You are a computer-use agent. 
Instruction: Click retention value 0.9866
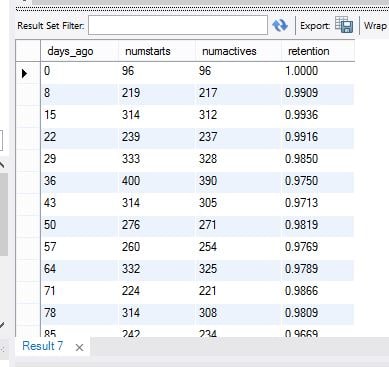tap(317, 291)
